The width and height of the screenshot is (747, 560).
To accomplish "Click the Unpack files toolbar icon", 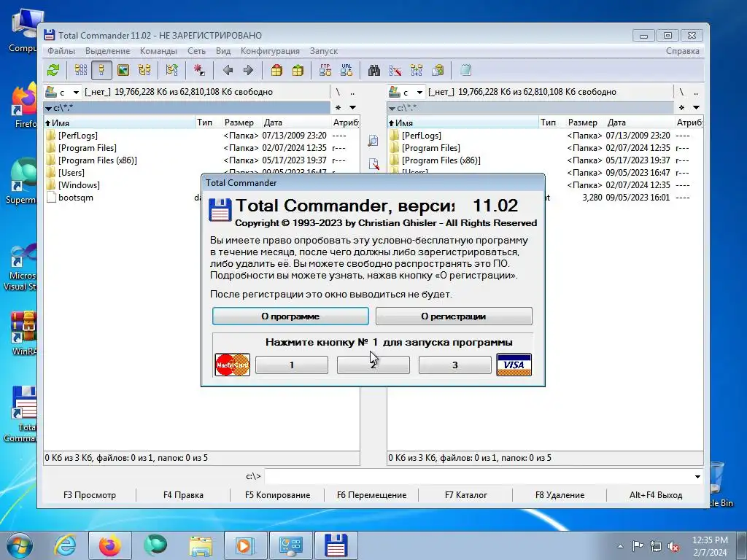I will tap(298, 71).
